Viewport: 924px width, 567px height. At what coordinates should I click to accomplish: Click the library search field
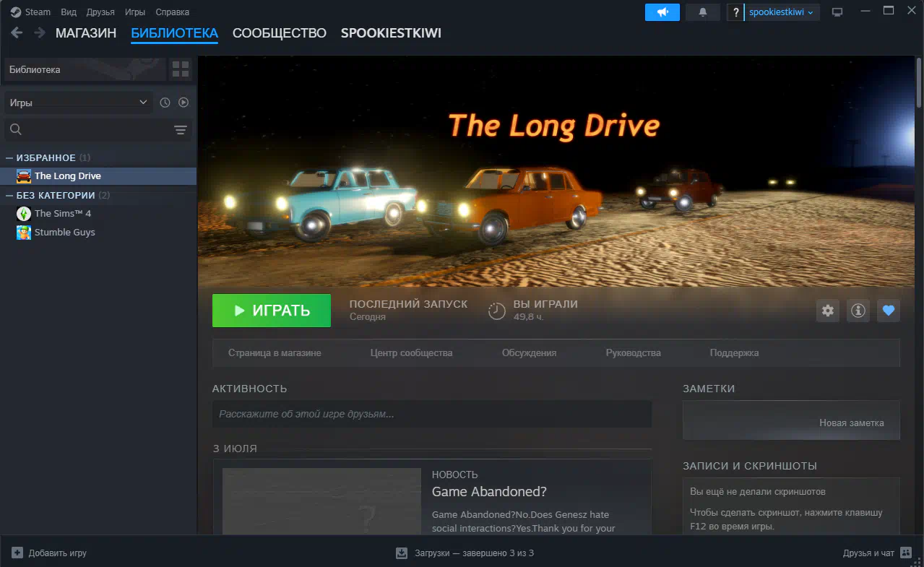pos(98,130)
